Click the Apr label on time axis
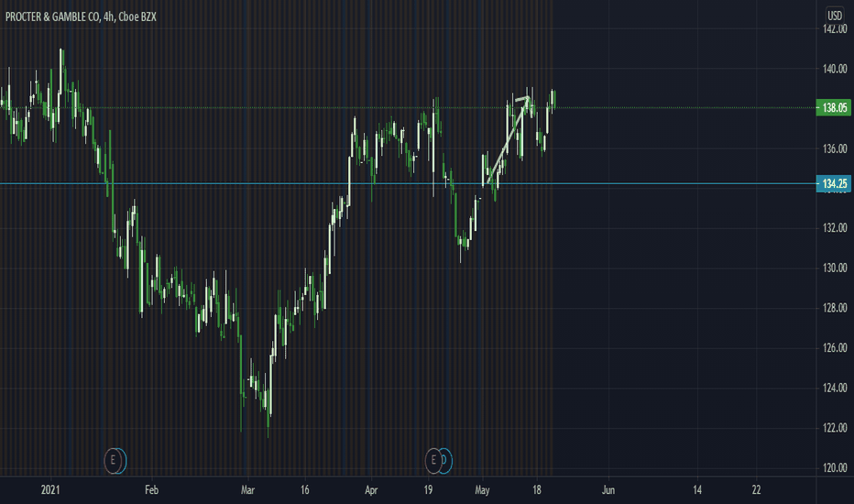Image resolution: width=854 pixels, height=504 pixels. (x=371, y=490)
